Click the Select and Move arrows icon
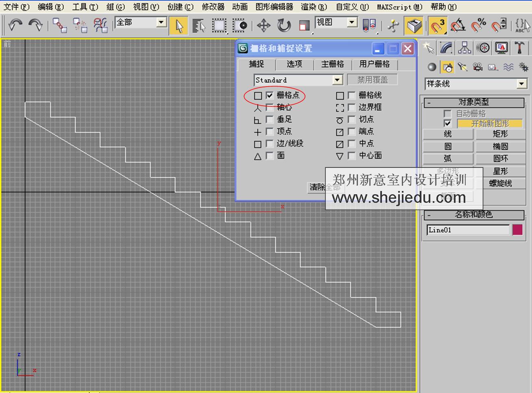This screenshot has height=393, width=532. (x=264, y=25)
